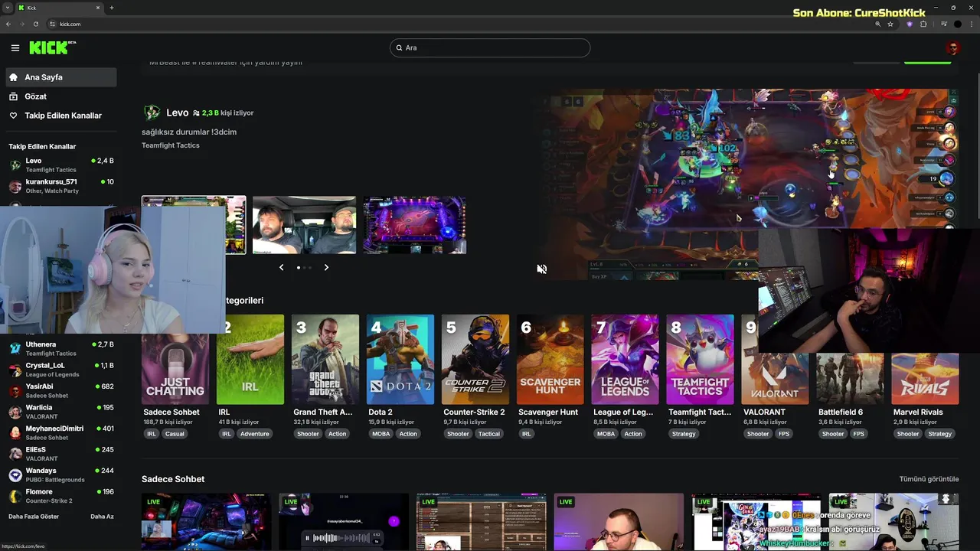Viewport: 980px width, 551px height.
Task: Open first live Sadece Sohbet stream thumbnail
Action: (206, 522)
